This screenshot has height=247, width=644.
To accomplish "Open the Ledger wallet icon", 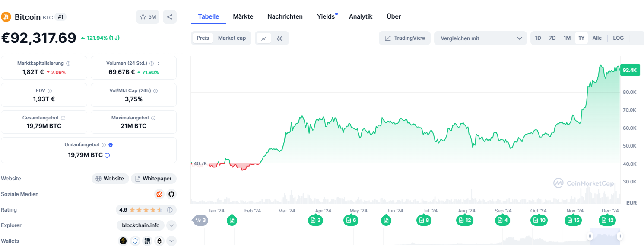I will (x=147, y=241).
